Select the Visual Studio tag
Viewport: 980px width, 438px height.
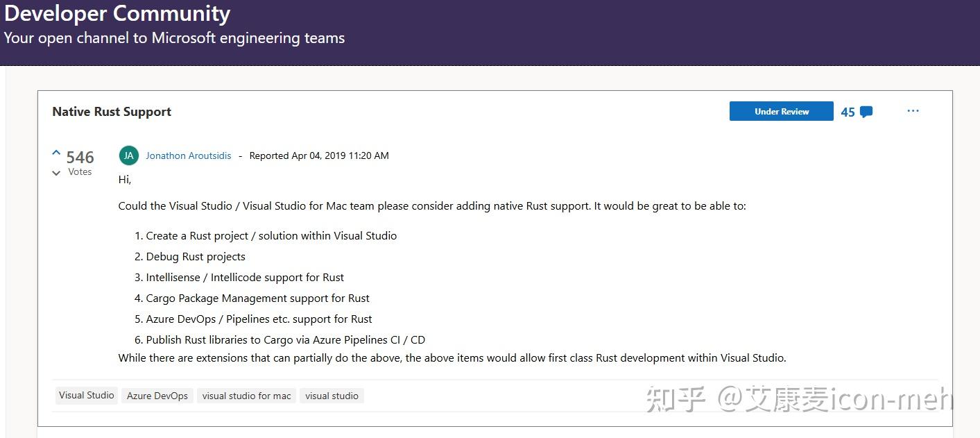click(87, 396)
